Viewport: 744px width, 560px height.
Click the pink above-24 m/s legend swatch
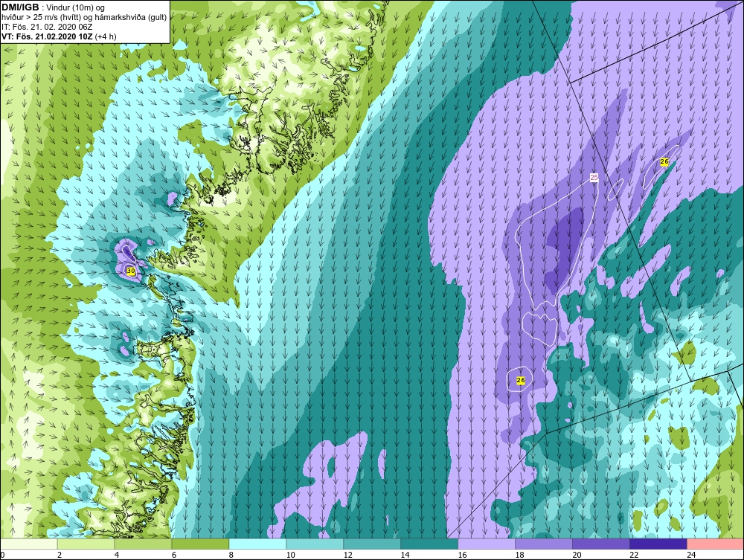coord(715,544)
